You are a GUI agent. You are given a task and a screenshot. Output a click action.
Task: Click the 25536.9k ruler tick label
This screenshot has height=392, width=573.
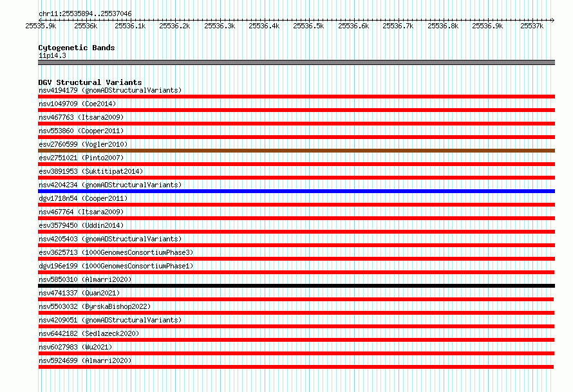[487, 26]
